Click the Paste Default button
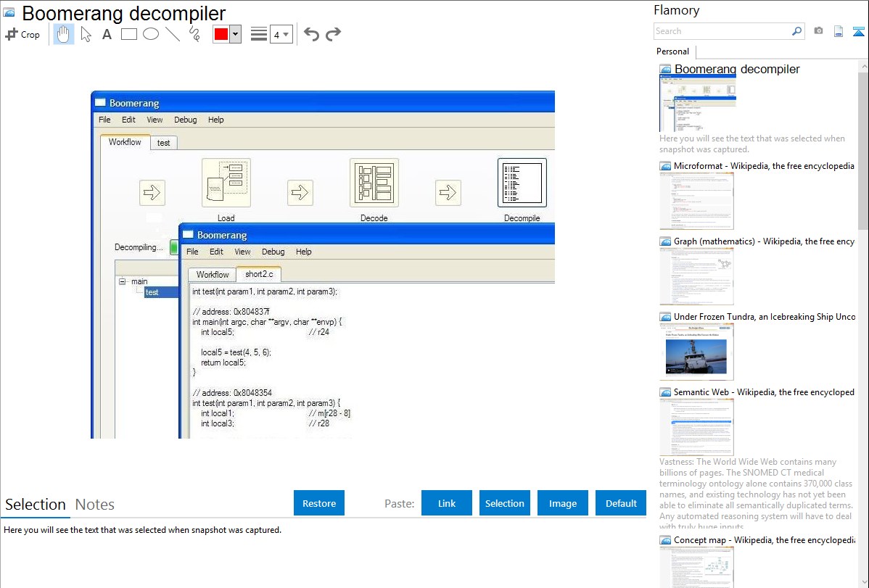Screen dimensions: 869x588 pos(621,503)
